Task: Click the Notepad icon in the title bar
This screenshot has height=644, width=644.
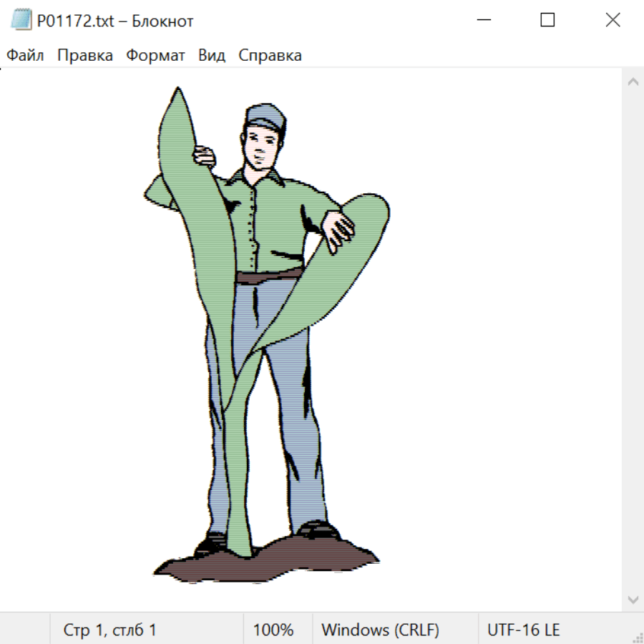Action: point(21,21)
